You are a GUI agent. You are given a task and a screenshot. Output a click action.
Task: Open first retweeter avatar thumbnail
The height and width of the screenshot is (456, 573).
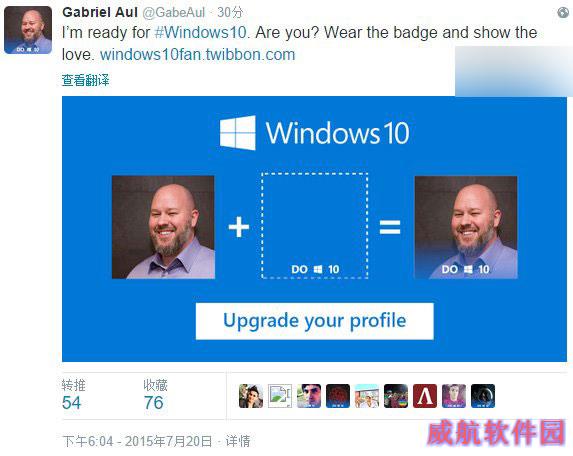pyautogui.click(x=251, y=396)
